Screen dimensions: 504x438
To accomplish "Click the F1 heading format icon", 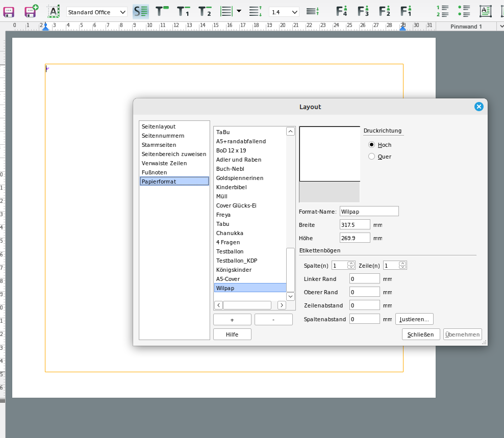I will (x=406, y=11).
